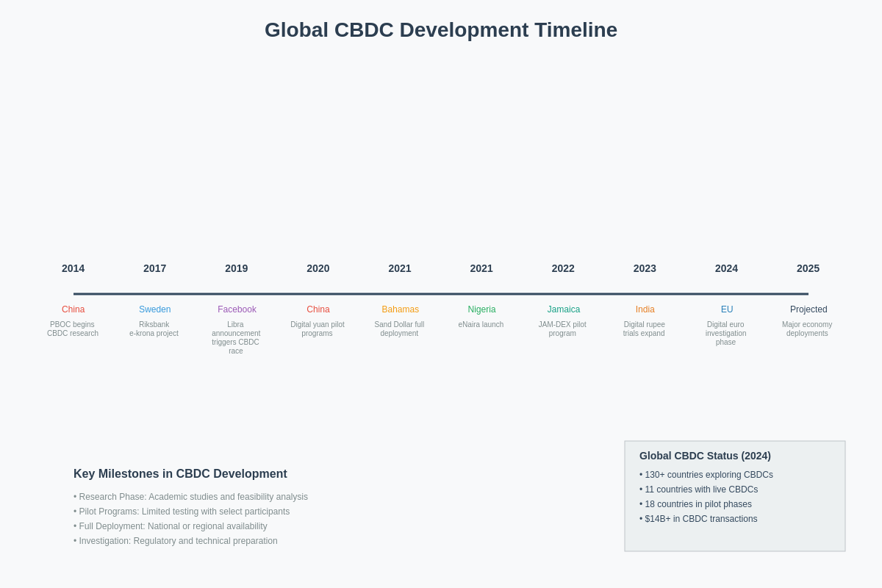Click 'Digital rupee trials expand' description
This screenshot has width=882, height=588.
click(644, 329)
